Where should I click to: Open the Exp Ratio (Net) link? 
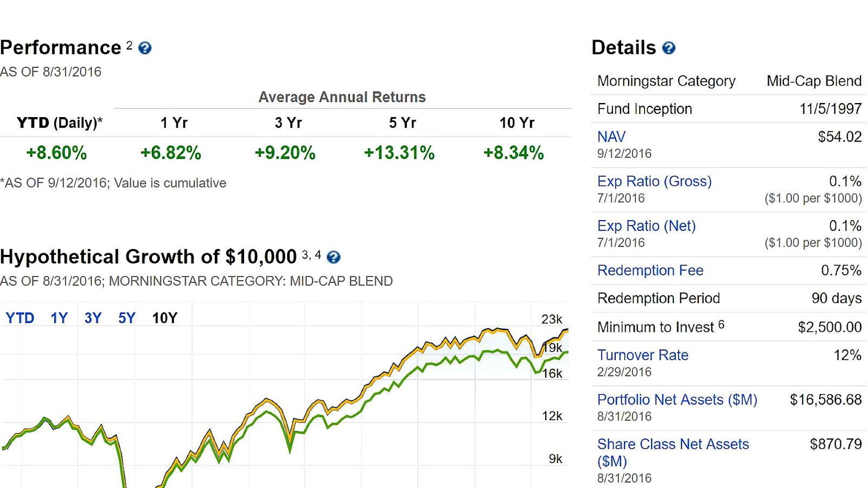(x=646, y=226)
